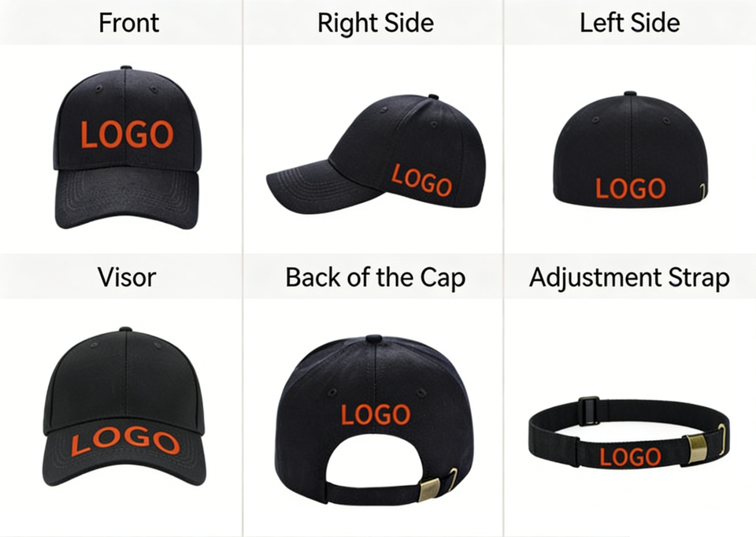Open the Left Side cap image

point(630,150)
